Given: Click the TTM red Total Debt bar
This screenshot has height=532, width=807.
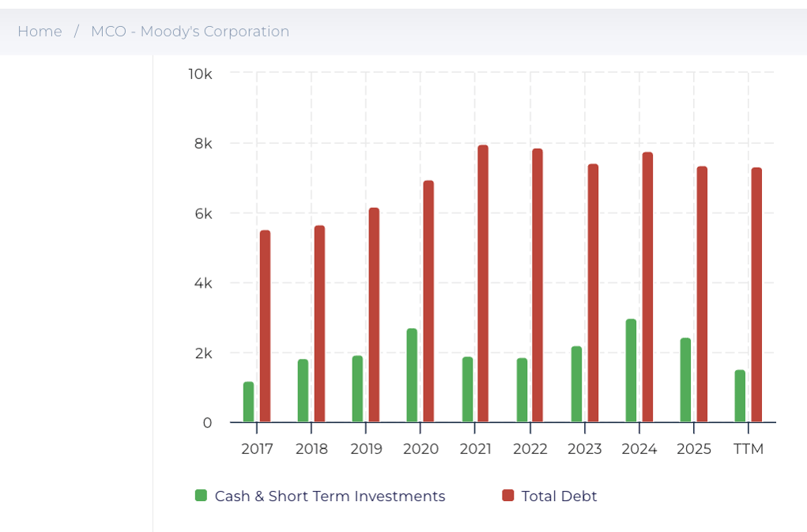Looking at the screenshot, I should pyautogui.click(x=756, y=296).
